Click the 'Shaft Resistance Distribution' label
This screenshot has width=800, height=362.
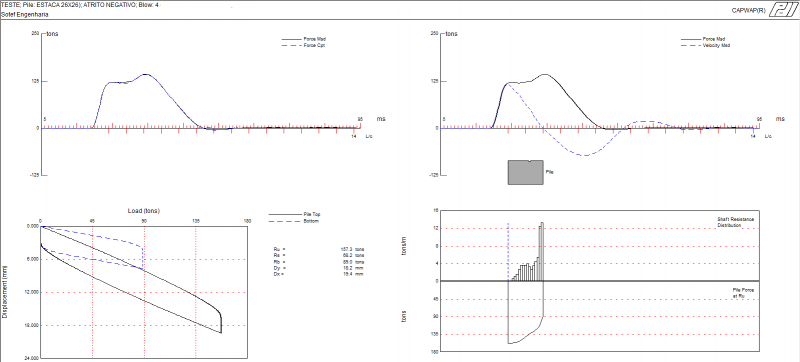[735, 222]
